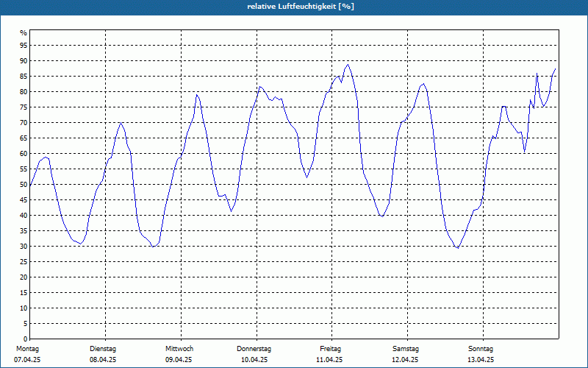Click the date label 12.04.25
588x368 pixels.
click(405, 360)
